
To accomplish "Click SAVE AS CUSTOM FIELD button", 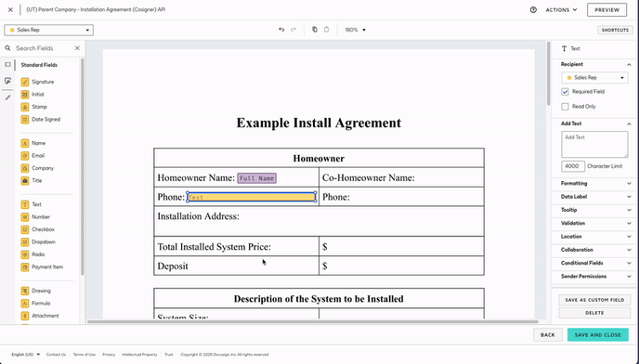I will (594, 300).
